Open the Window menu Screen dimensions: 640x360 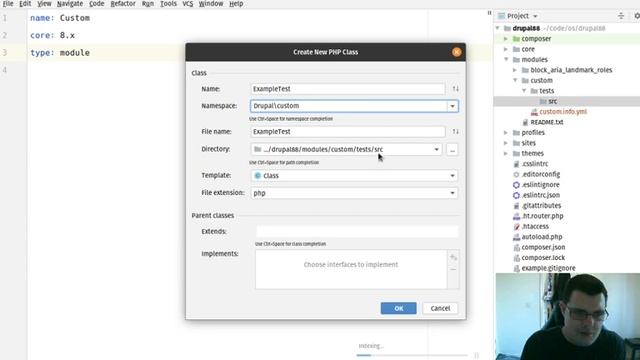(x=211, y=4)
